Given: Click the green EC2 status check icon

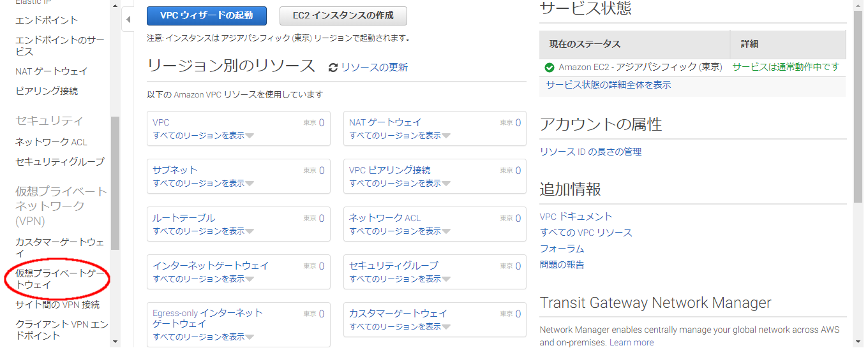Looking at the screenshot, I should point(549,68).
